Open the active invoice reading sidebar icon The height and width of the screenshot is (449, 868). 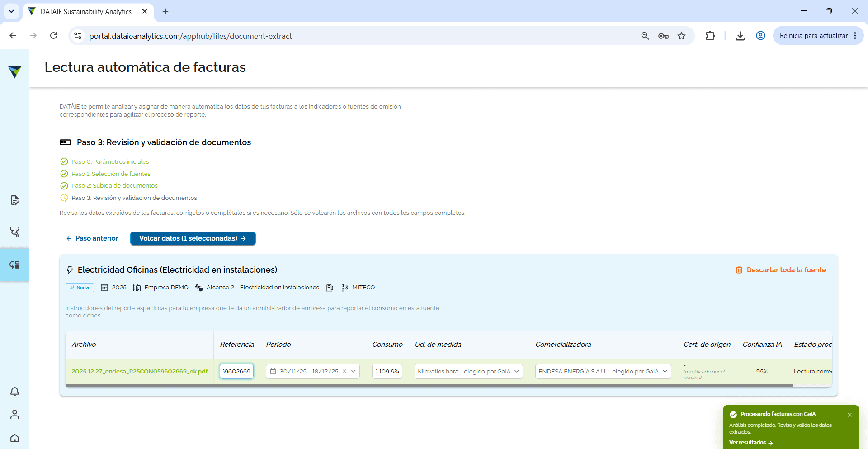[x=14, y=265]
